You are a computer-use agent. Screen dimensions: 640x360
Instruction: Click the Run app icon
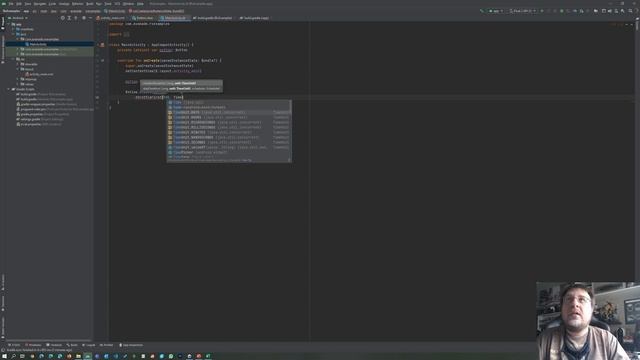click(542, 11)
